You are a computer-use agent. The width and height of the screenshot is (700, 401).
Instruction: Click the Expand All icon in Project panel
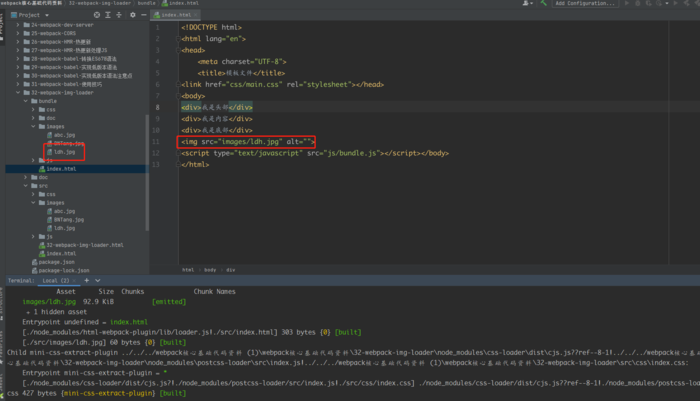tap(108, 15)
